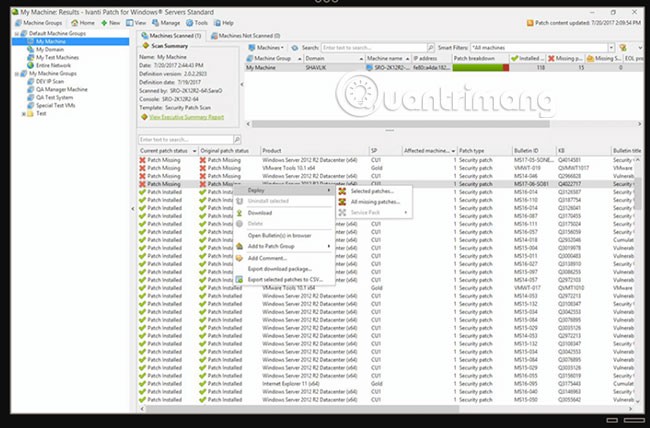The width and height of the screenshot is (650, 428).
Task: Choose Open Bulletin(s) in browser
Action: (284, 235)
